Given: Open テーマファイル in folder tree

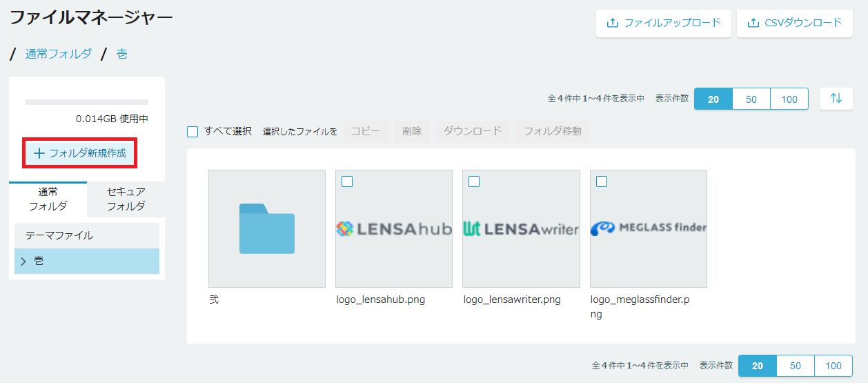Looking at the screenshot, I should click(x=87, y=235).
